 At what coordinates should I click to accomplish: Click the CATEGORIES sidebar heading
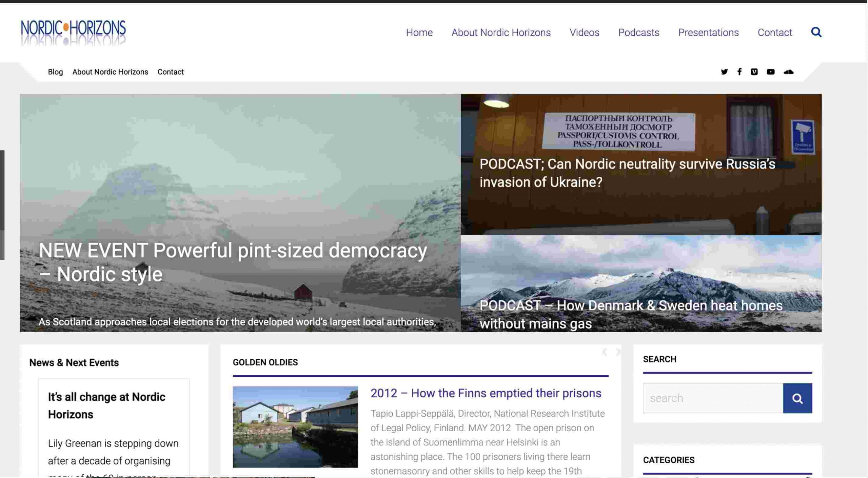pos(669,460)
